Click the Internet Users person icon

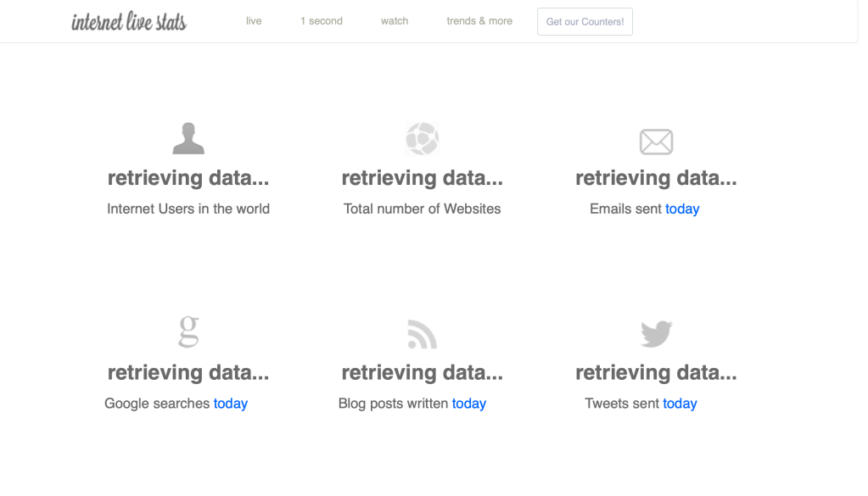188,139
